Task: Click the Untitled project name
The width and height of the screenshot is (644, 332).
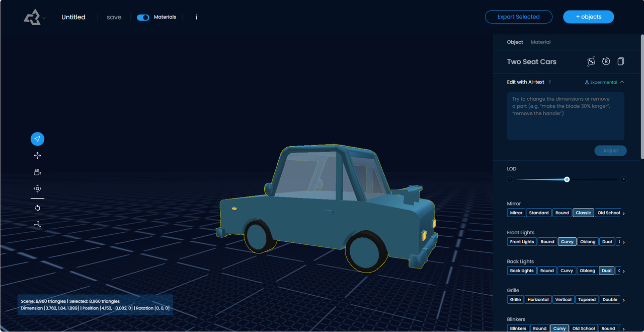Action: pos(73,17)
